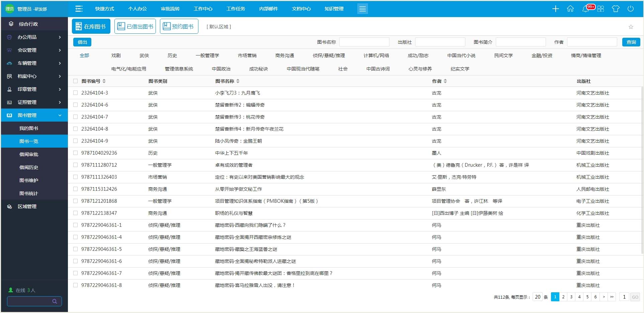
Task: Click the power logout icon
Action: coord(631,9)
